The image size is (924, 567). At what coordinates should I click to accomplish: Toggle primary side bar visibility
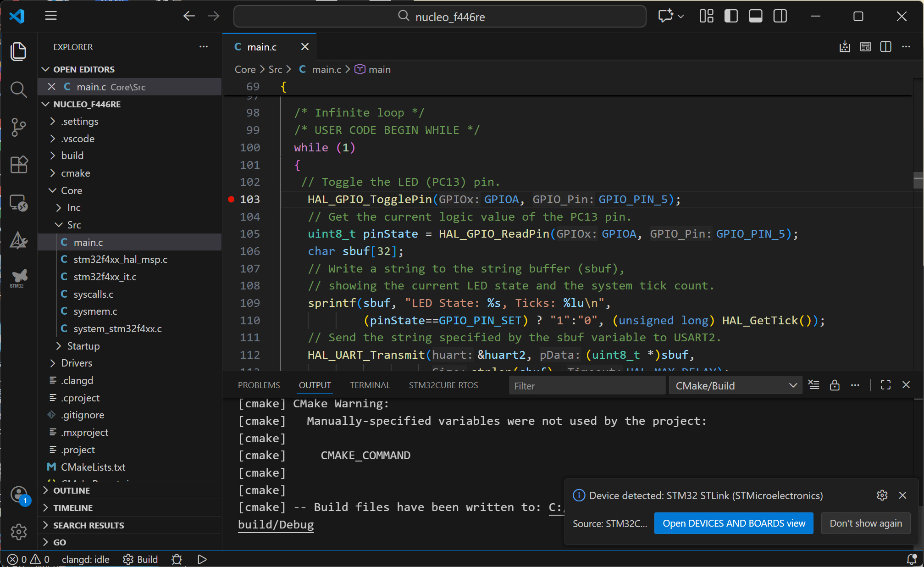tap(731, 17)
